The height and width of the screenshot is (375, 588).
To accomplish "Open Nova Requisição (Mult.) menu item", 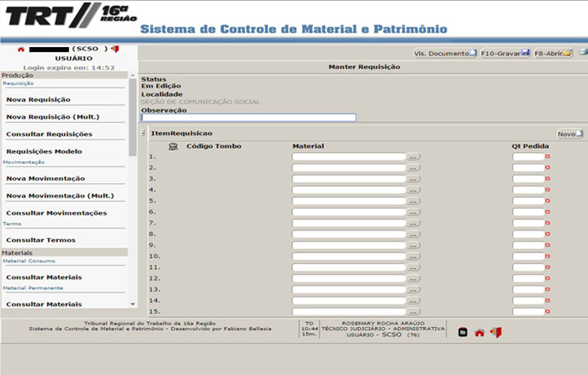I will click(x=53, y=117).
